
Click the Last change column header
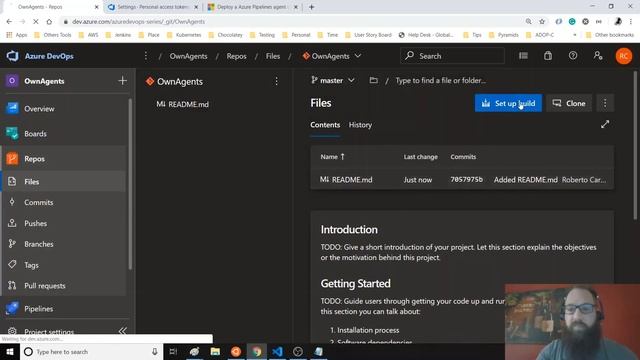click(x=420, y=157)
